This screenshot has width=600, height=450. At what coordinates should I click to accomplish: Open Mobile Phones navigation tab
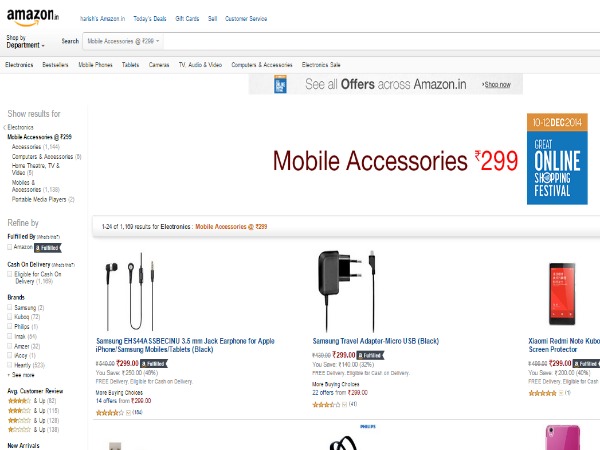point(96,64)
